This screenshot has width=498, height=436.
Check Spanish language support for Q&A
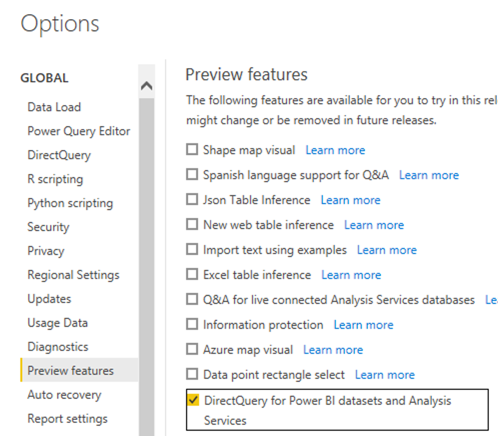[192, 174]
